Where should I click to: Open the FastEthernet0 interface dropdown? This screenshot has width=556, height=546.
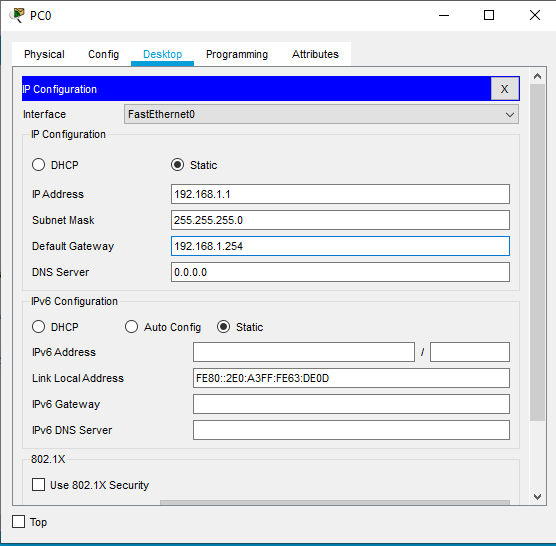[321, 114]
